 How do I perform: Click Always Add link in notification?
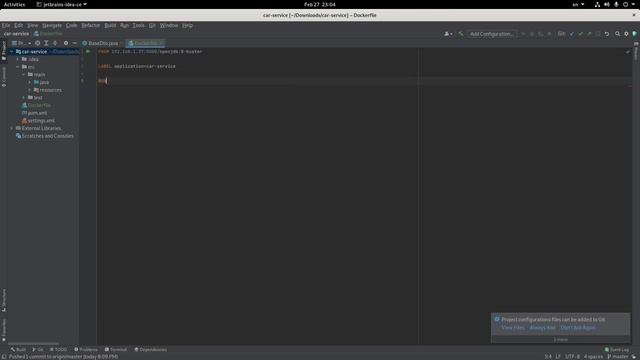(542, 328)
